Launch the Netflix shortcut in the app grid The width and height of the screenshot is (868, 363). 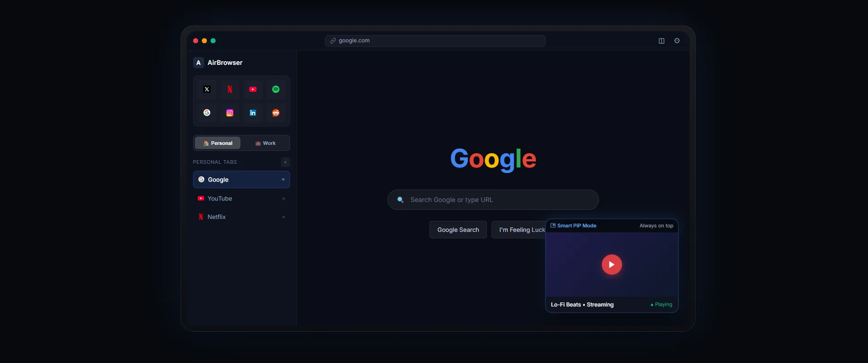click(230, 89)
